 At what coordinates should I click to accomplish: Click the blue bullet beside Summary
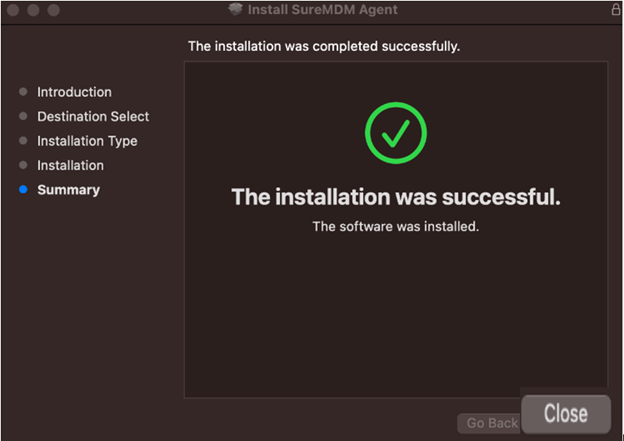23,189
